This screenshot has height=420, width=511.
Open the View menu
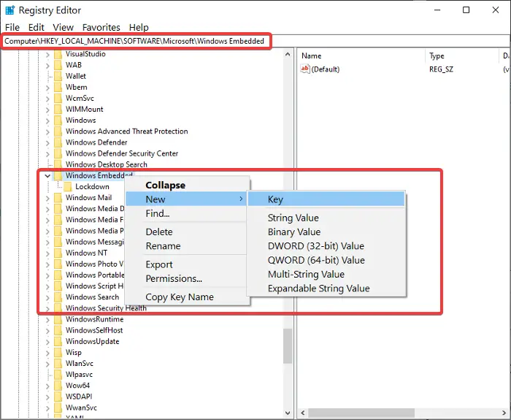(x=64, y=28)
